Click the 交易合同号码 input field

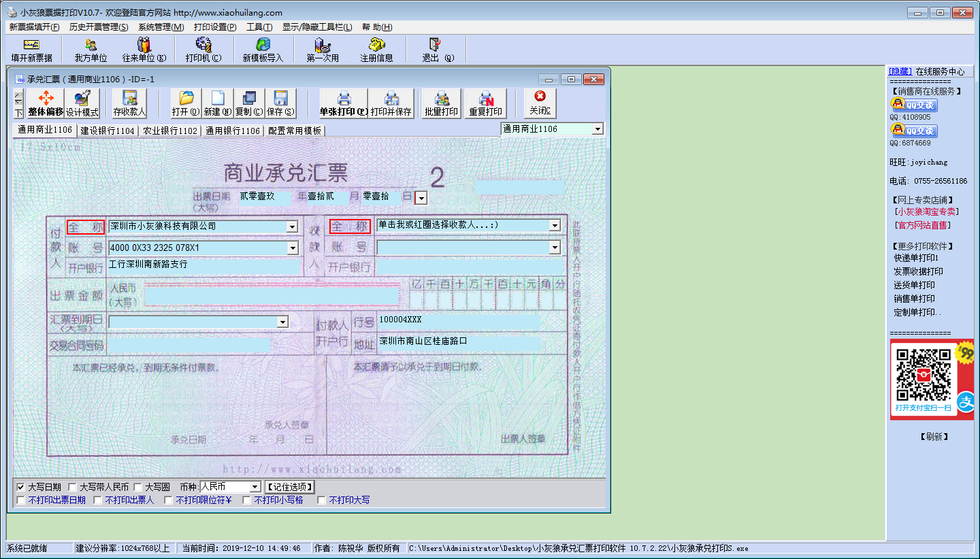tap(189, 345)
